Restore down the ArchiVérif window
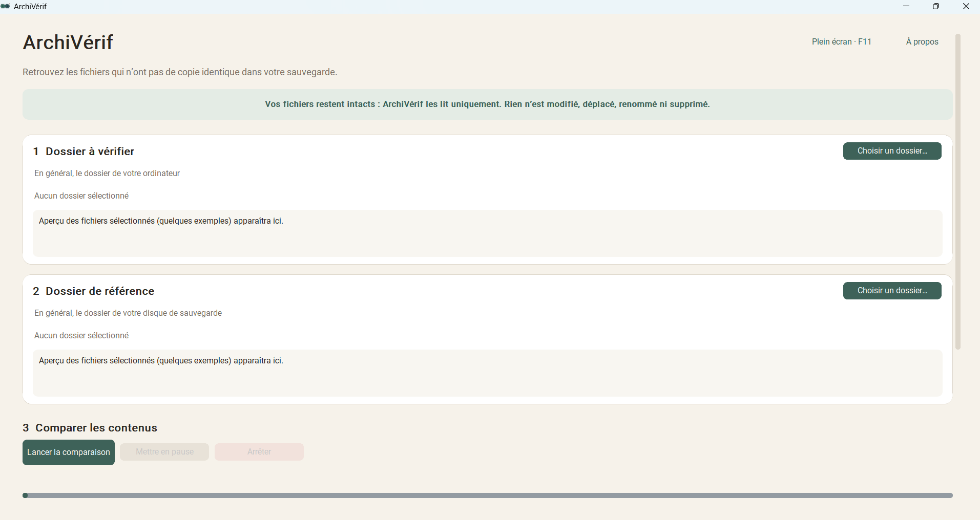 click(936, 7)
